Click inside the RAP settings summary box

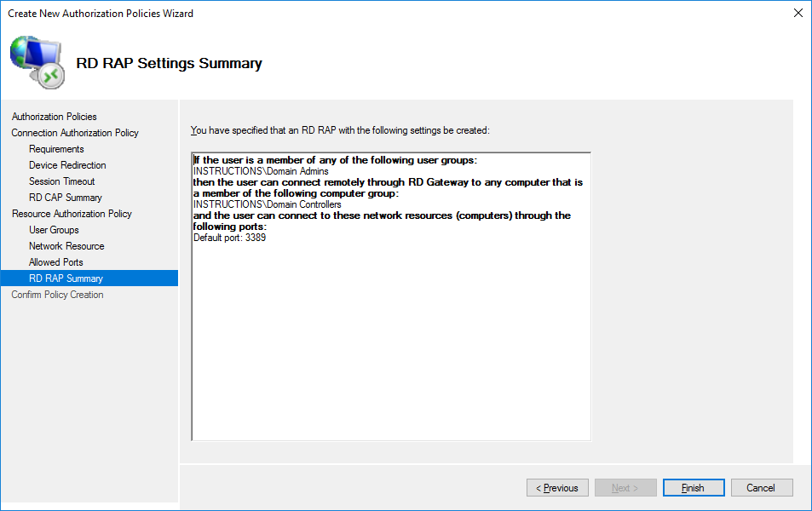point(390,341)
